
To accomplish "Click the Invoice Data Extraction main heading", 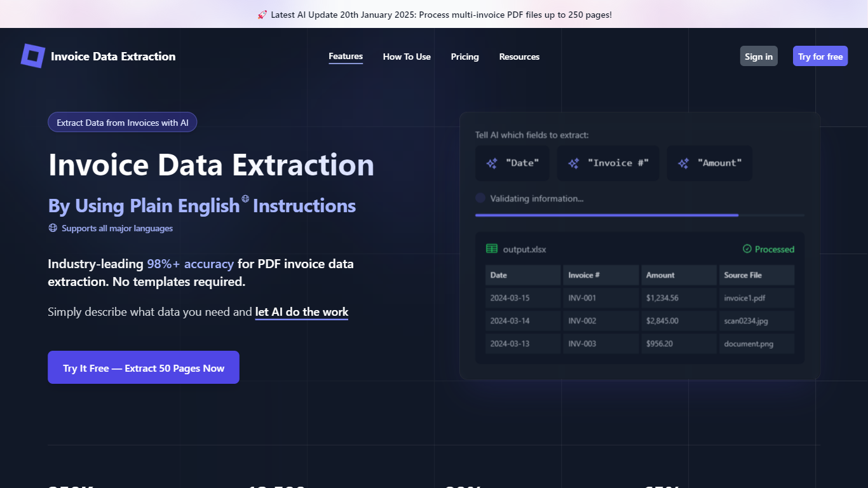I will pos(211,165).
